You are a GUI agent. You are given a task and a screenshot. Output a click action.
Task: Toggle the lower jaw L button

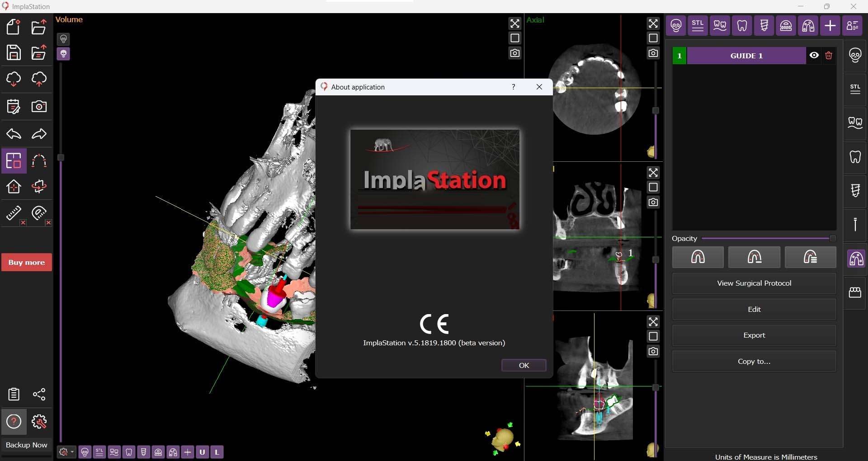[x=218, y=452]
